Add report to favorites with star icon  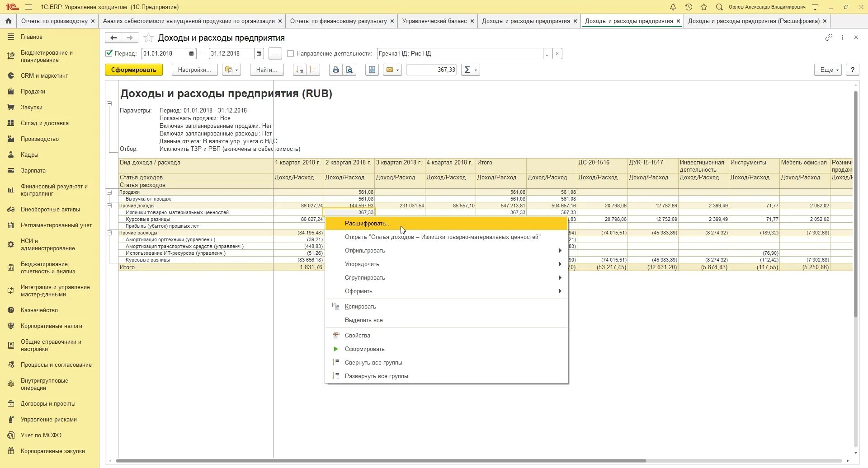148,38
